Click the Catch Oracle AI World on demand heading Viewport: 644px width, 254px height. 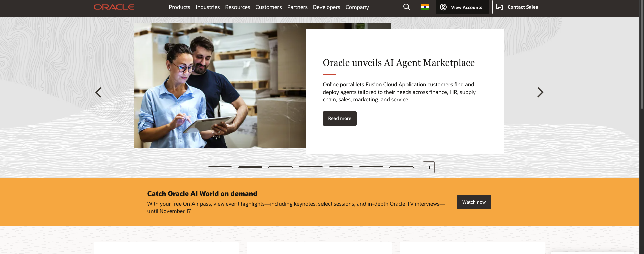(202, 194)
